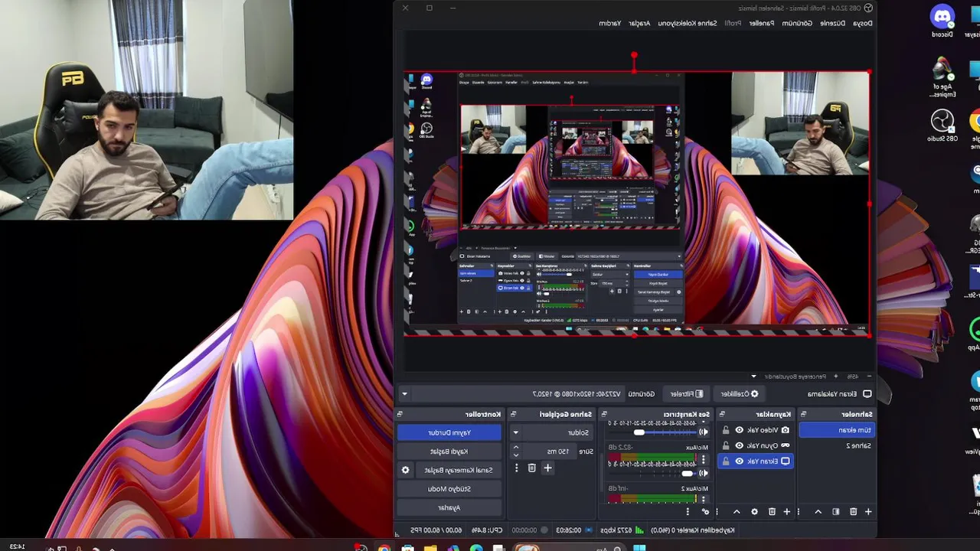The width and height of the screenshot is (980, 551).
Task: Undock the Sahneler panel
Action: tap(803, 414)
